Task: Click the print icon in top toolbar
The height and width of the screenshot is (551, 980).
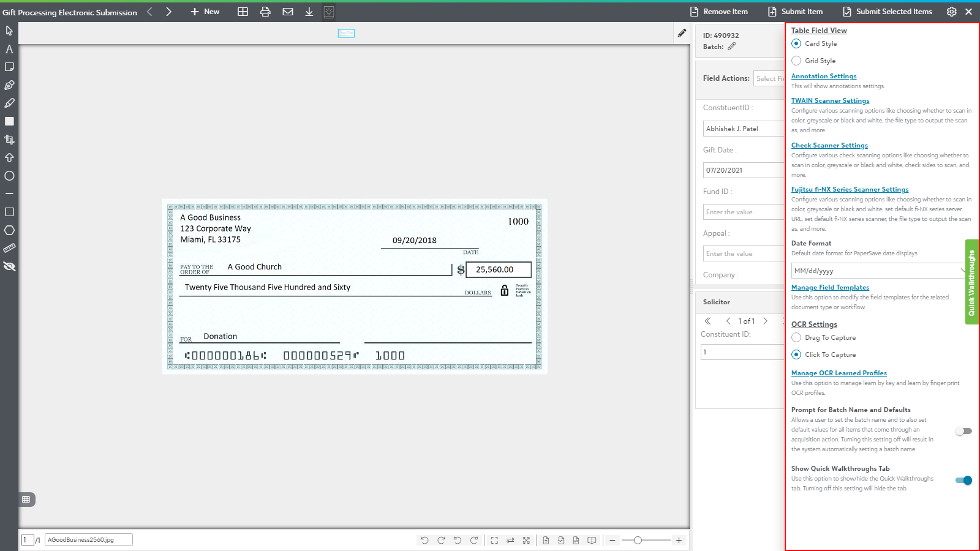Action: point(265,12)
